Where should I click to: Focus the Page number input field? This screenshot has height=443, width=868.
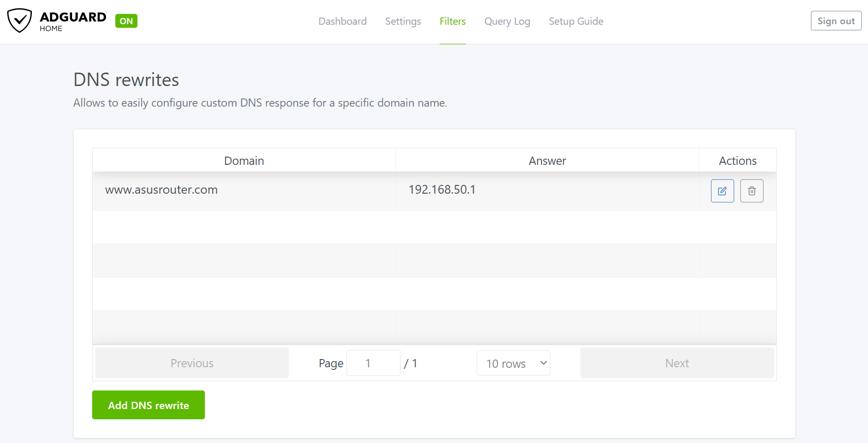(373, 363)
